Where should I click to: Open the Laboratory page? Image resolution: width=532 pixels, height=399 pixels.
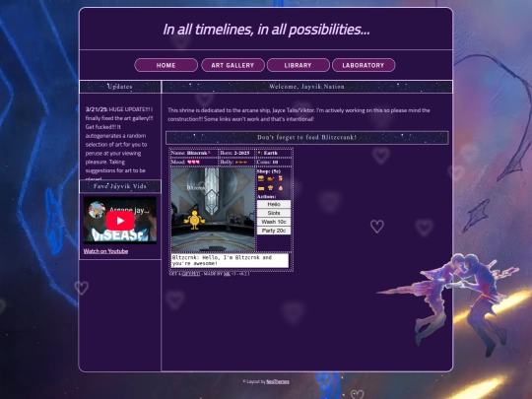(364, 65)
